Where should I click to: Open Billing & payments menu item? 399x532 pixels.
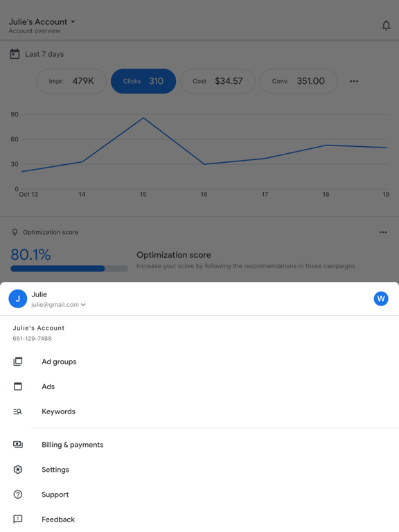click(x=199, y=445)
